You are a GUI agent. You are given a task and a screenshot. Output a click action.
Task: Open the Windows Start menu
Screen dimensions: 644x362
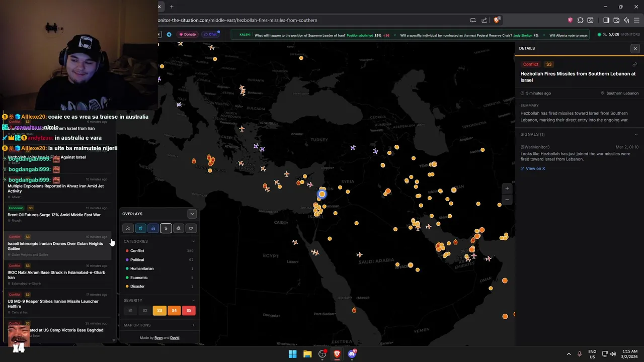(292, 354)
